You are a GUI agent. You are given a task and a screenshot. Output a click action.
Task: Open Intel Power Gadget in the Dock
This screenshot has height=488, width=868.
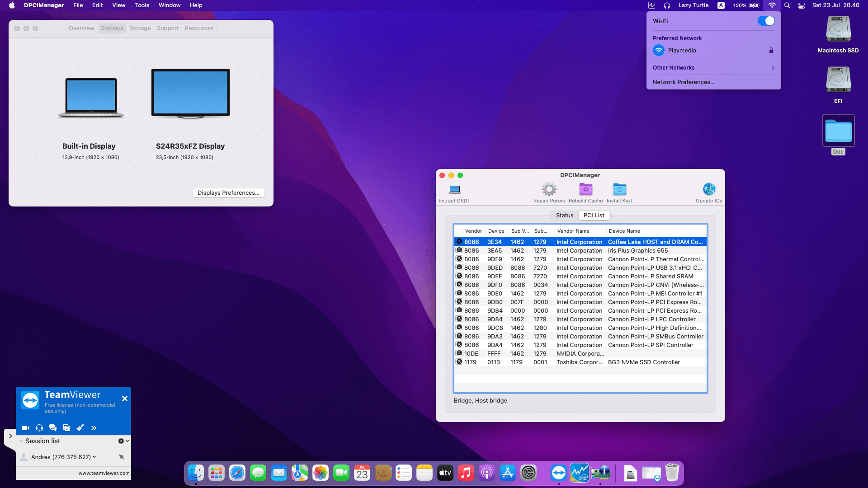580,473
